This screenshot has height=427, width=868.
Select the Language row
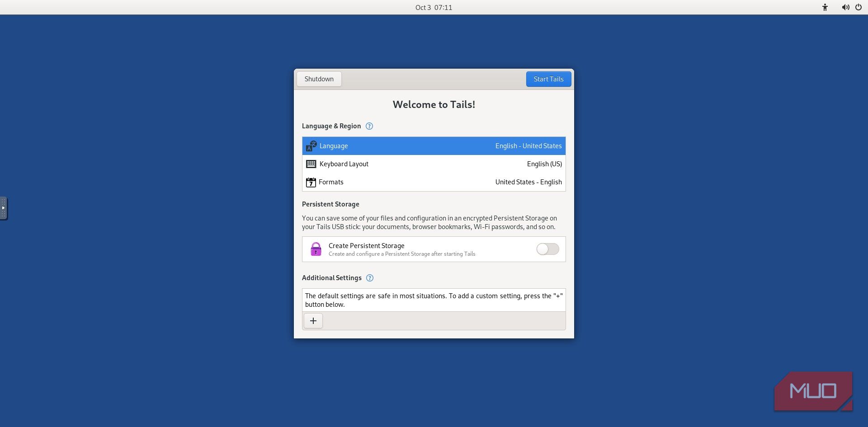pyautogui.click(x=434, y=146)
